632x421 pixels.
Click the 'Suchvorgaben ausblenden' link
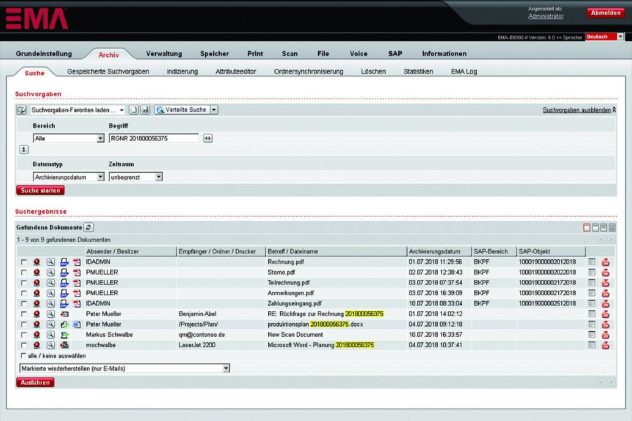pos(576,109)
